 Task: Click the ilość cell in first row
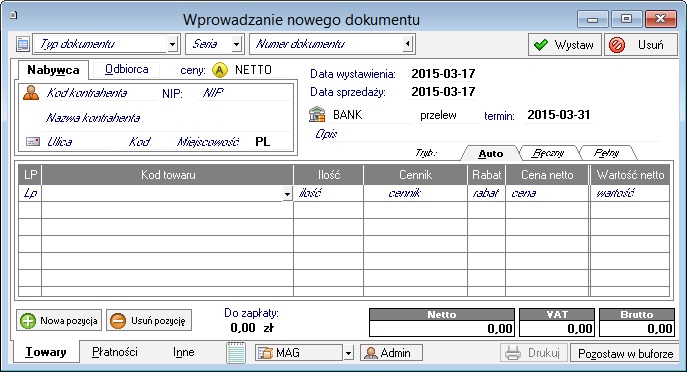pos(329,193)
